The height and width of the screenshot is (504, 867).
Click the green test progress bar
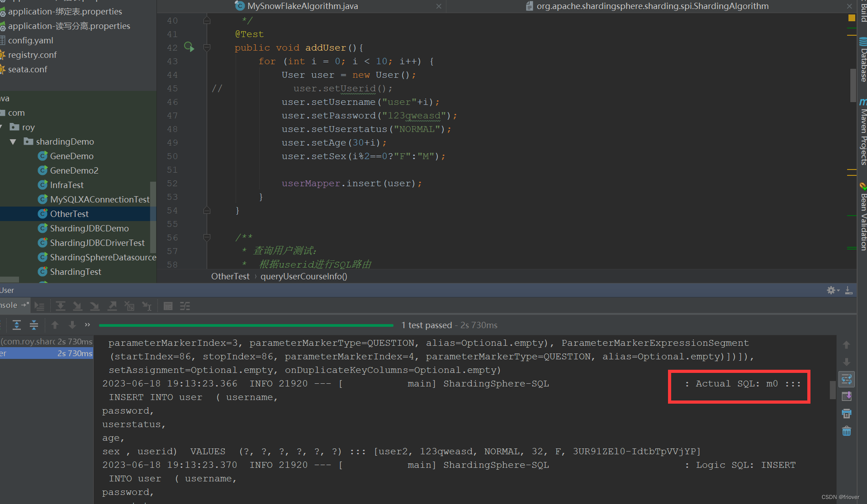tap(246, 325)
